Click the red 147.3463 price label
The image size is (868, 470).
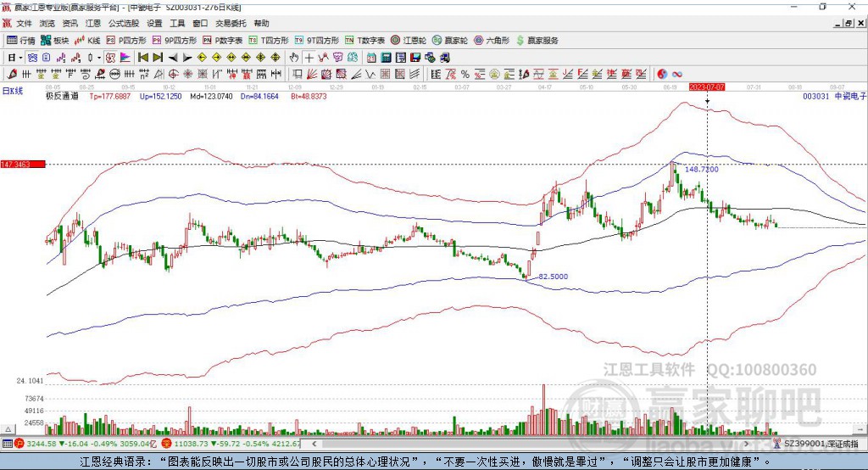23,164
